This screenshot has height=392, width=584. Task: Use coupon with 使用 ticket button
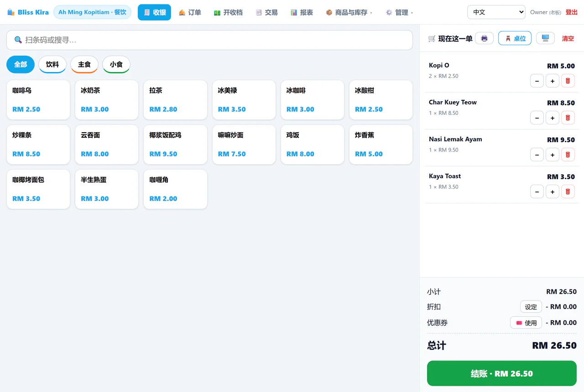pos(526,323)
